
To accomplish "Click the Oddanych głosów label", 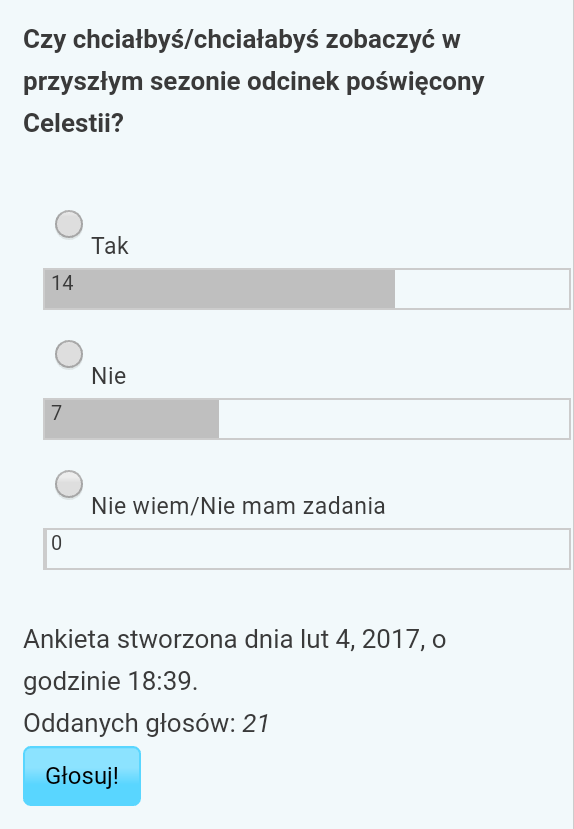I will click(129, 723).
